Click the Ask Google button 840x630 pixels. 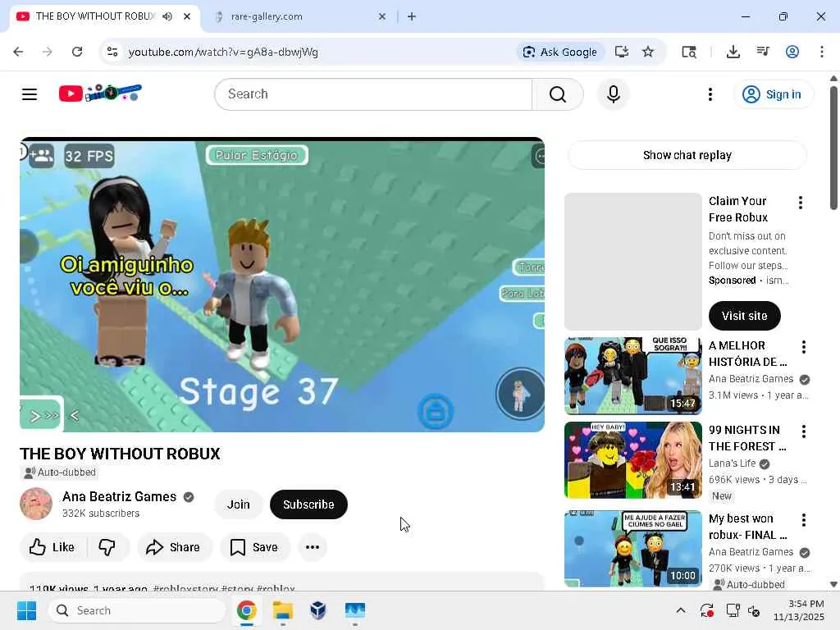click(560, 52)
